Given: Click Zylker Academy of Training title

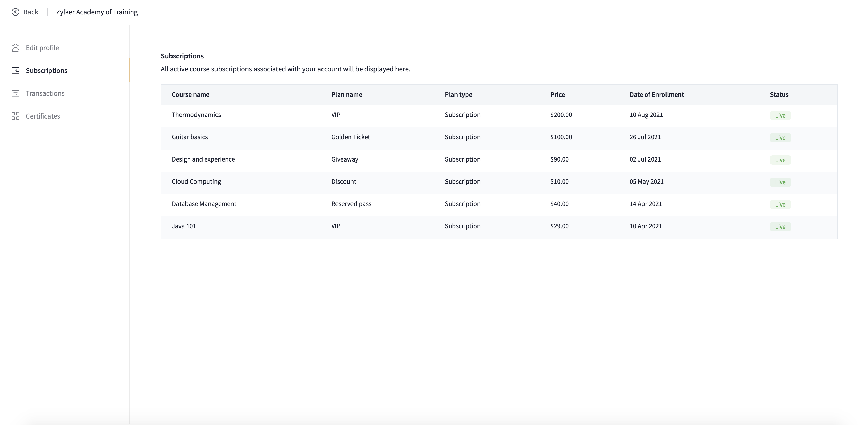Looking at the screenshot, I should tap(97, 12).
